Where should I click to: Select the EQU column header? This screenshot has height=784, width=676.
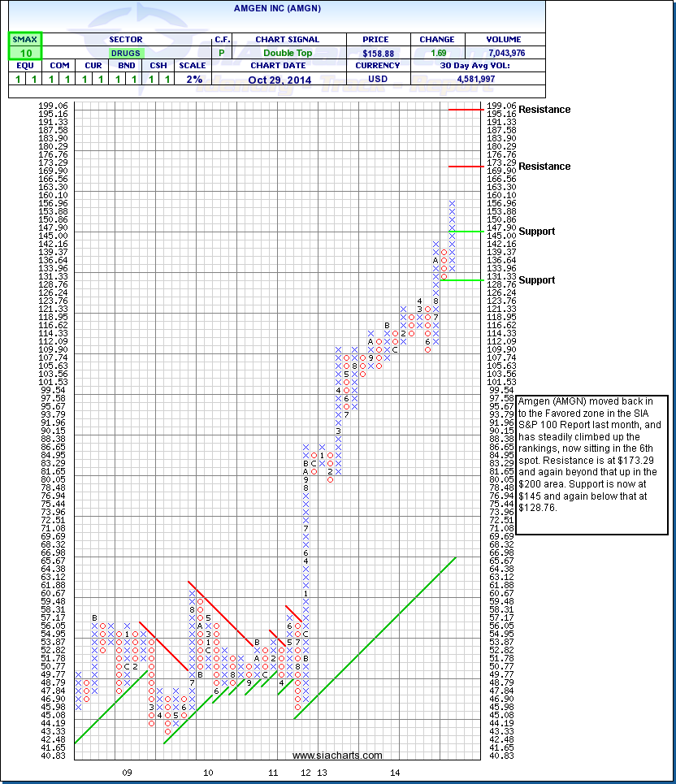[x=26, y=66]
